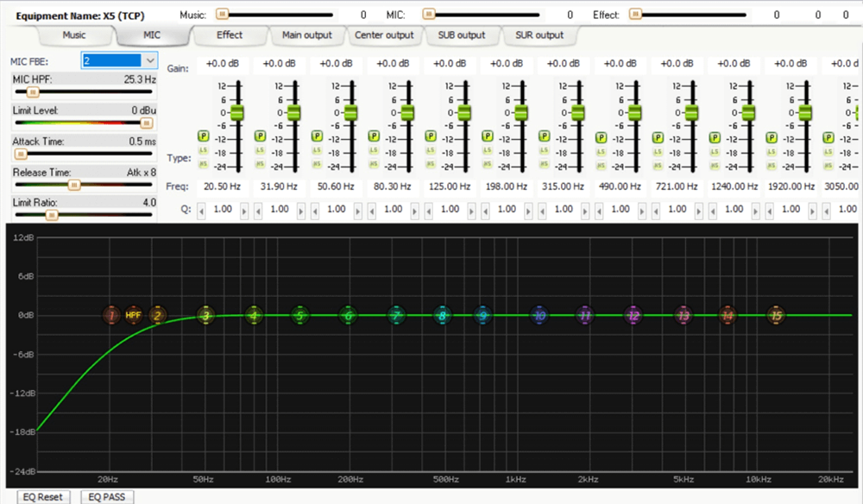Set 490.00 Hz band type to HS

(601, 165)
